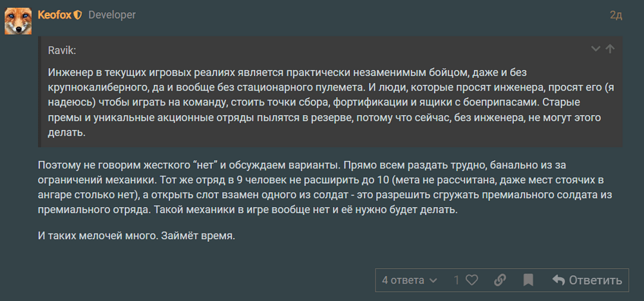Click the shield badge beside Keofox
This screenshot has height=301, width=644.
(x=77, y=15)
